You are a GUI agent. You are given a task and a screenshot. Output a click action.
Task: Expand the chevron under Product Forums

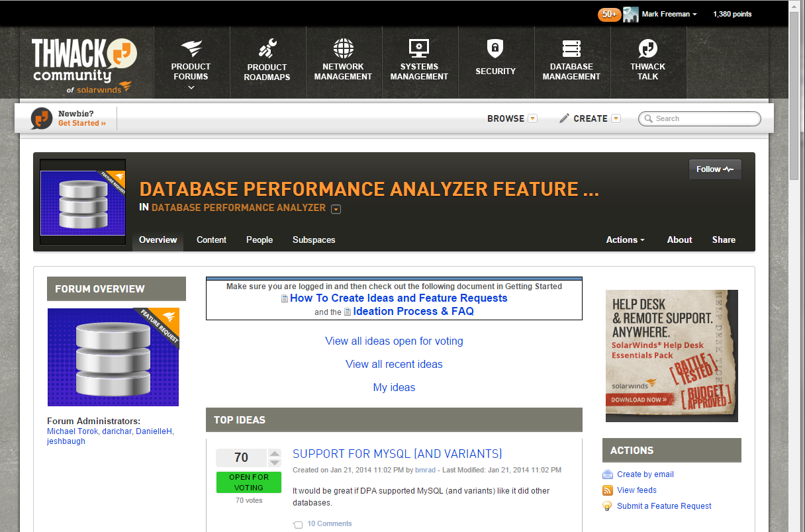coord(191,87)
